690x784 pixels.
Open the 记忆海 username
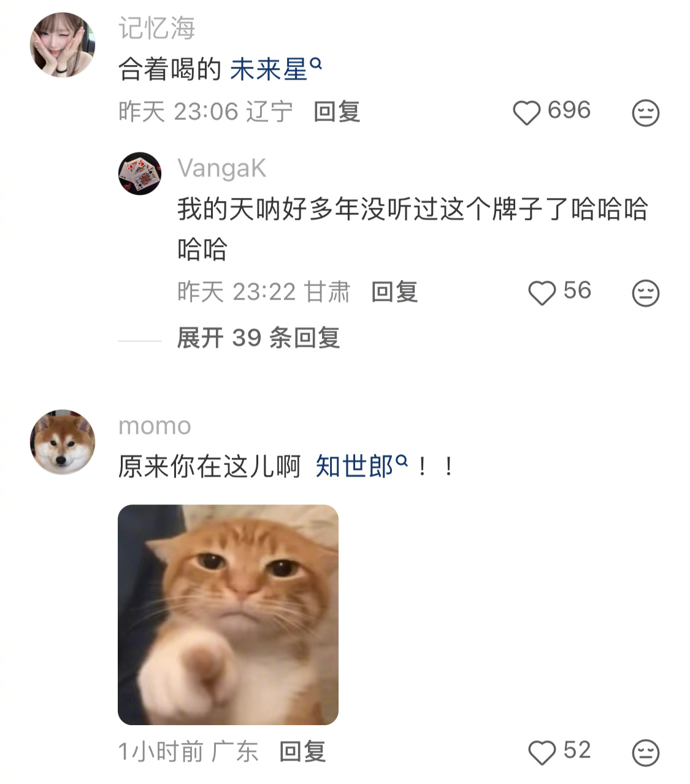pos(157,28)
